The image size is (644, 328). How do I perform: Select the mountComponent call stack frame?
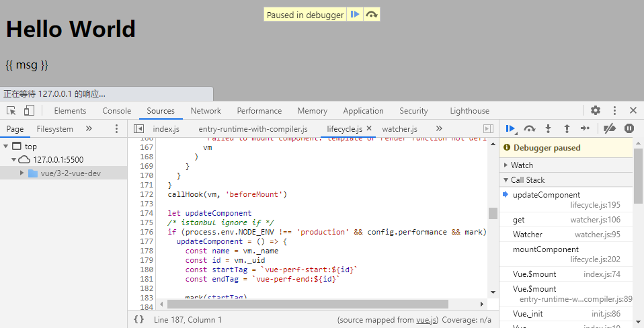tap(566, 254)
